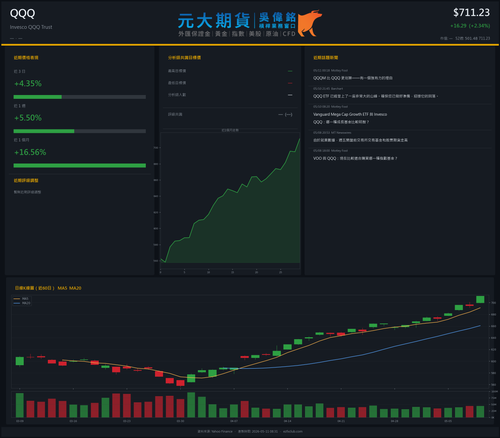Toggle the MA20 legend entry
This screenshot has height=438, width=500.
[x=22, y=303]
